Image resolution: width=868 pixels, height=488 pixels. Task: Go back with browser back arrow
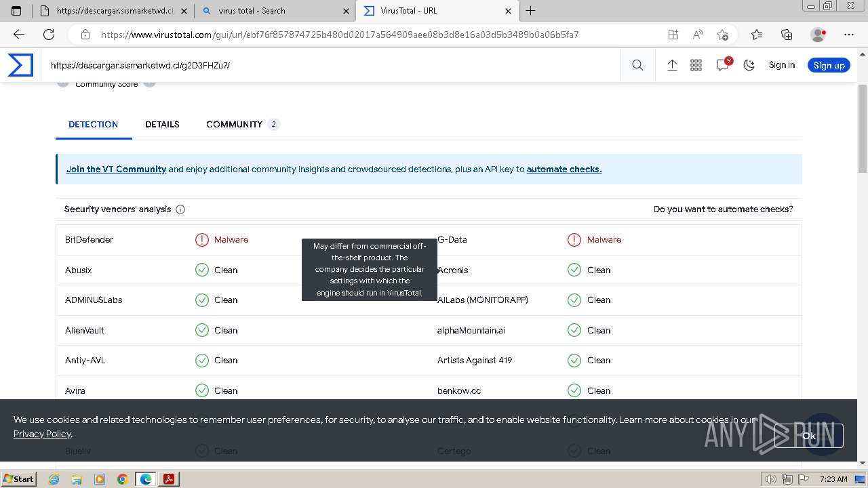click(x=19, y=35)
